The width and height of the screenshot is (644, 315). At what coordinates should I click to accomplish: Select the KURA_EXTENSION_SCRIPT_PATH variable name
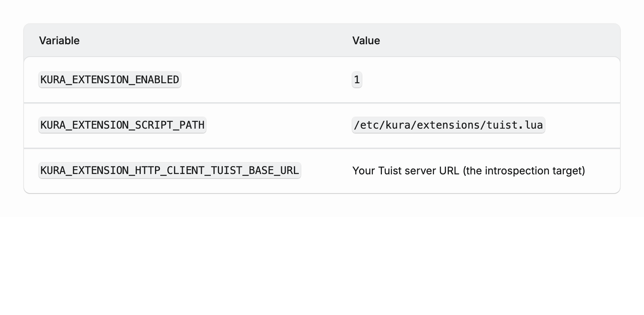tap(122, 125)
